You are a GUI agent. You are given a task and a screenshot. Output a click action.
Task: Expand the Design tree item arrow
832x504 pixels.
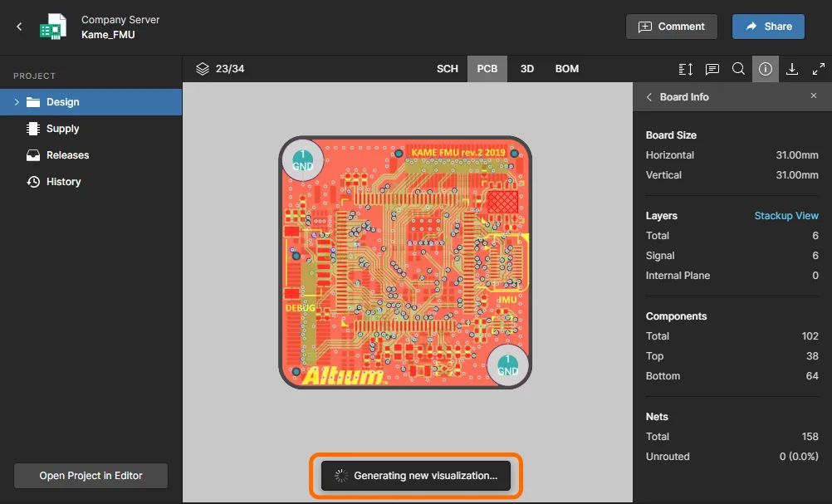point(17,102)
